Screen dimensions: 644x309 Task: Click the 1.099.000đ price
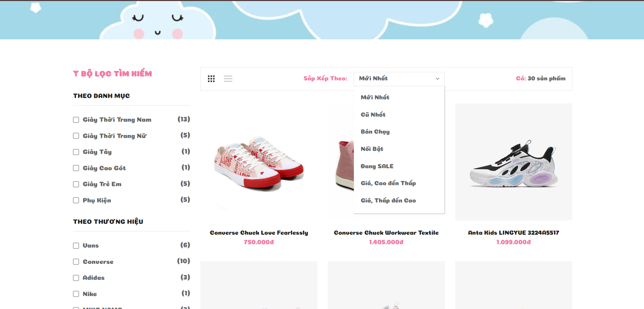click(514, 242)
